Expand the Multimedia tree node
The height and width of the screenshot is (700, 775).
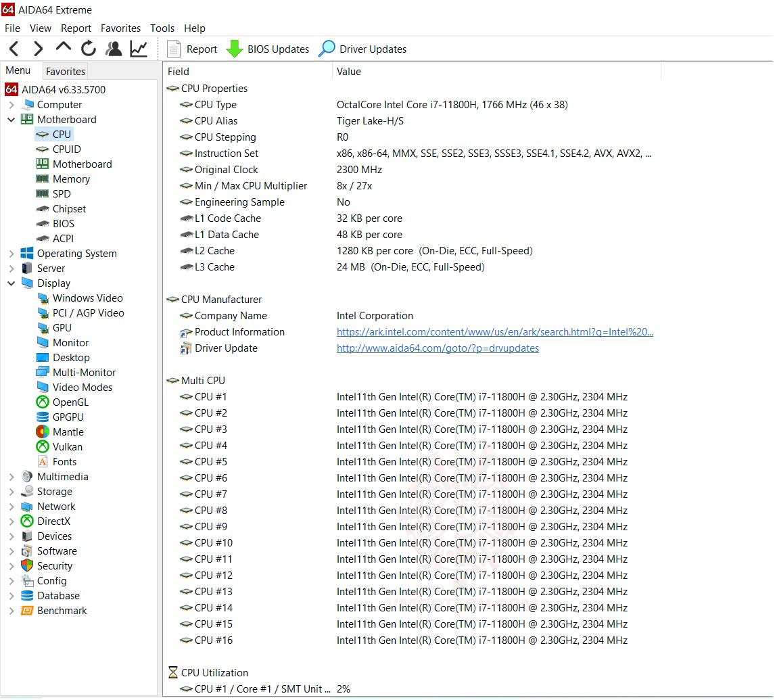coord(11,477)
